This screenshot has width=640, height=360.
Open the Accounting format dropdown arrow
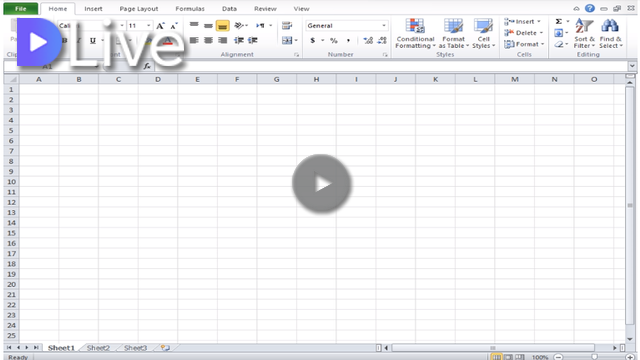(322, 40)
